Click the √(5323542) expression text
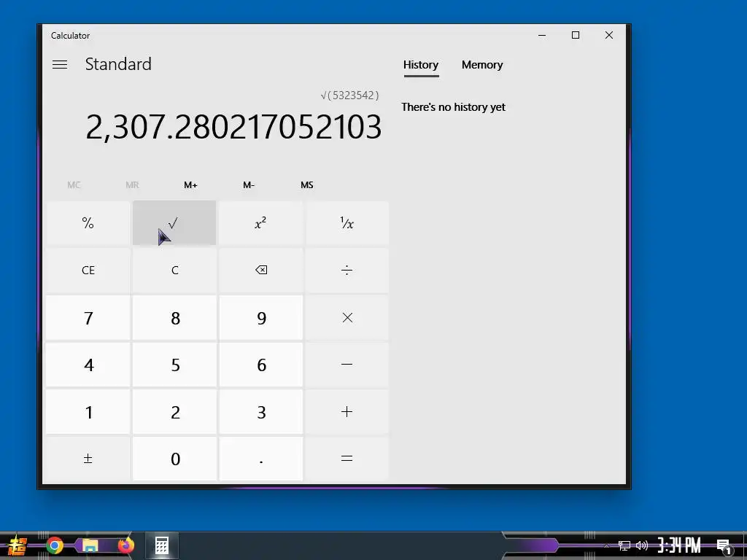This screenshot has width=747, height=560. point(349,96)
